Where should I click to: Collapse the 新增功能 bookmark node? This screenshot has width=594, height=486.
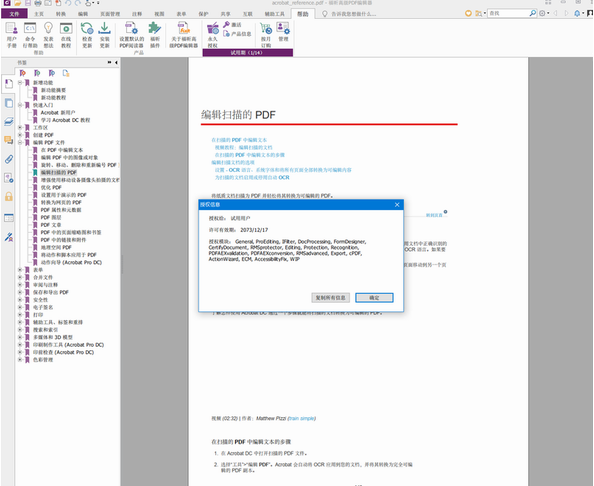tap(20, 83)
